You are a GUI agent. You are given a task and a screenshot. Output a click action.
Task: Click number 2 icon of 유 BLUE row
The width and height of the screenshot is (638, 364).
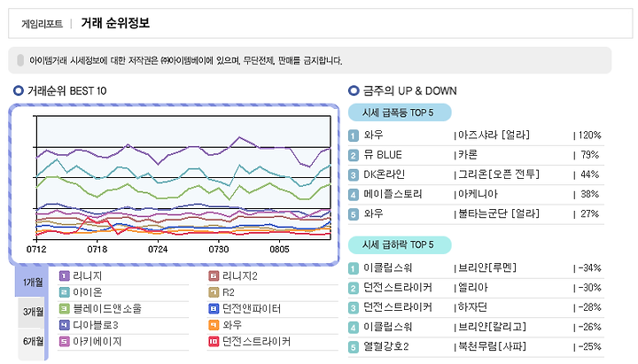point(354,155)
